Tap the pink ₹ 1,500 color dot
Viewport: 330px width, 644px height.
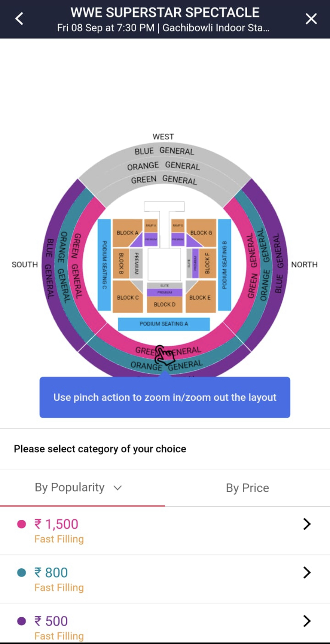pos(22,524)
